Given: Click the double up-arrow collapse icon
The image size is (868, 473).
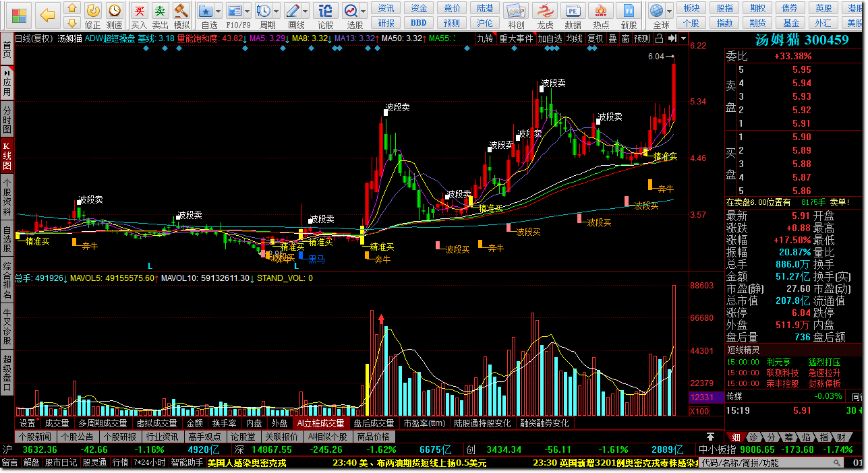Looking at the screenshot, I should 710,437.
